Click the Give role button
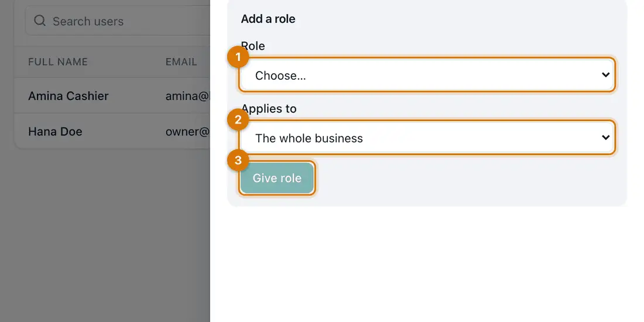Image resolution: width=644 pixels, height=322 pixels. coord(278,178)
